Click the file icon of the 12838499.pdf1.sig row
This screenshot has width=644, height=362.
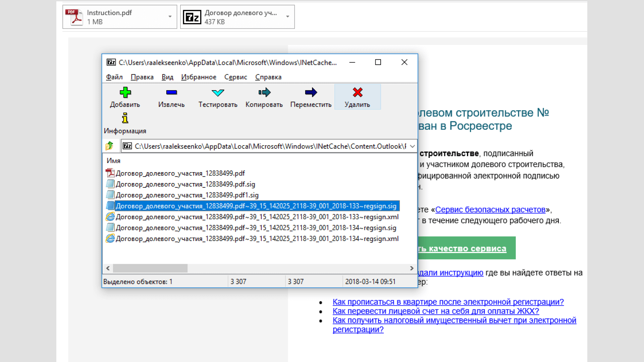pos(110,195)
